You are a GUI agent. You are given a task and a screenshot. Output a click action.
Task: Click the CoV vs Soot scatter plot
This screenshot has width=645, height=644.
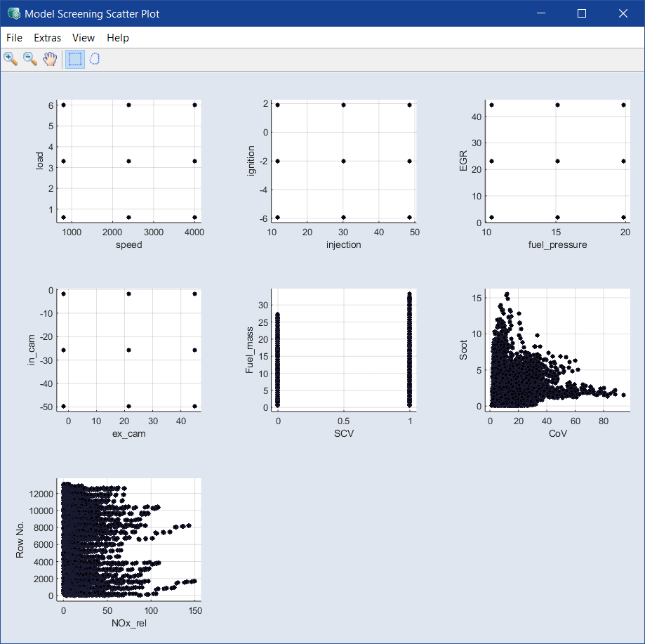pyautogui.click(x=557, y=349)
